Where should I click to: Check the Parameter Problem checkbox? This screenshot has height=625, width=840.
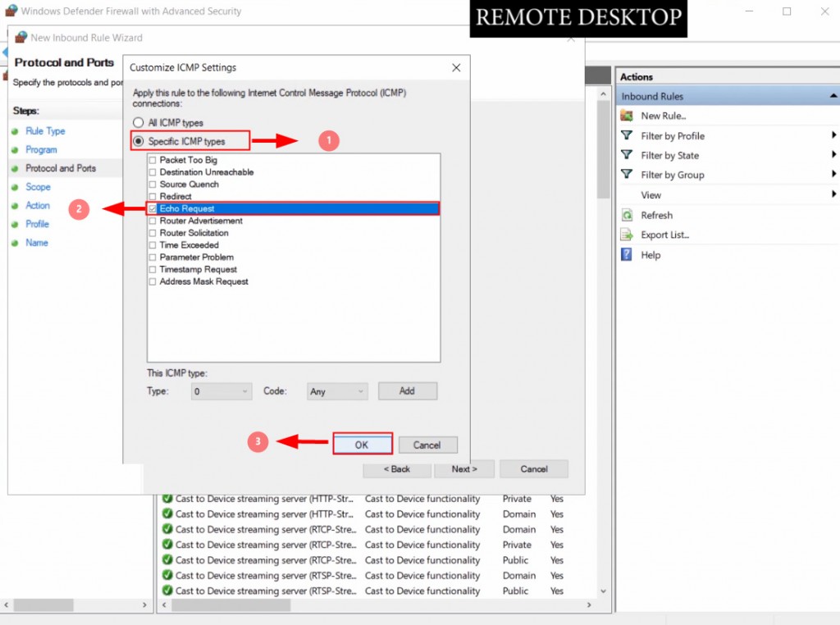[x=153, y=258]
